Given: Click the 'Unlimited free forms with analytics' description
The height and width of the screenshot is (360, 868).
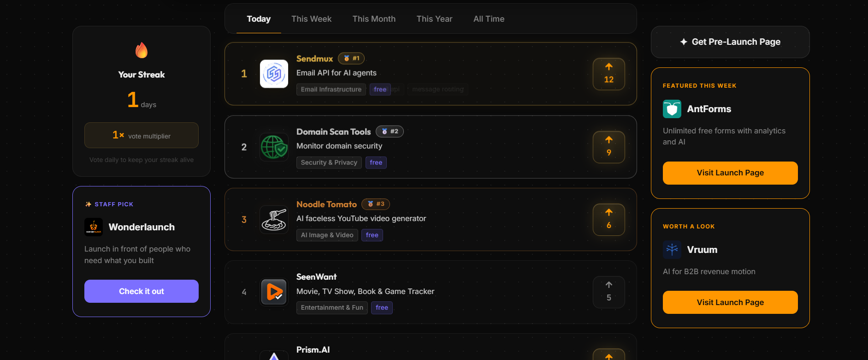Looking at the screenshot, I should pos(724,136).
